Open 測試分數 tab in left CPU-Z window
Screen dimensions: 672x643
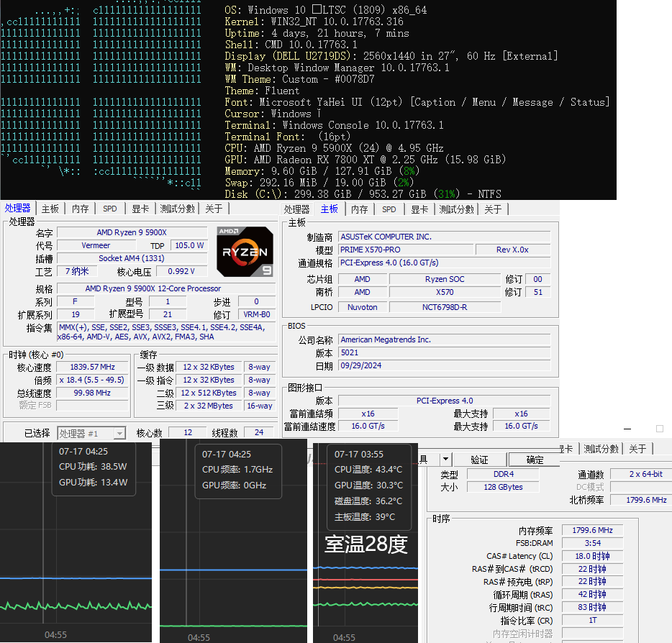[178, 209]
